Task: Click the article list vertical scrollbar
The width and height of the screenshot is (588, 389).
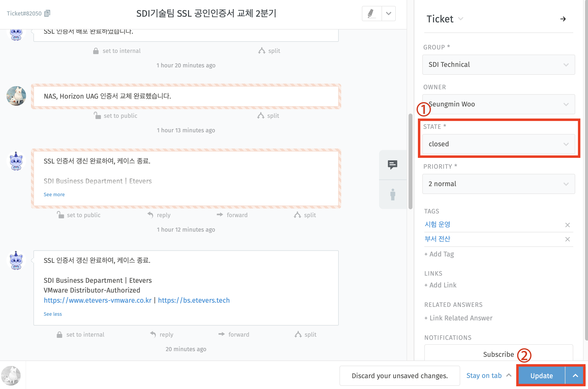Action: (x=410, y=161)
